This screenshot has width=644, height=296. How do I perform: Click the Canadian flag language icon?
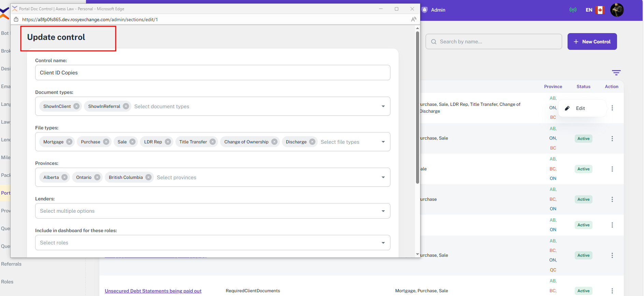600,10
